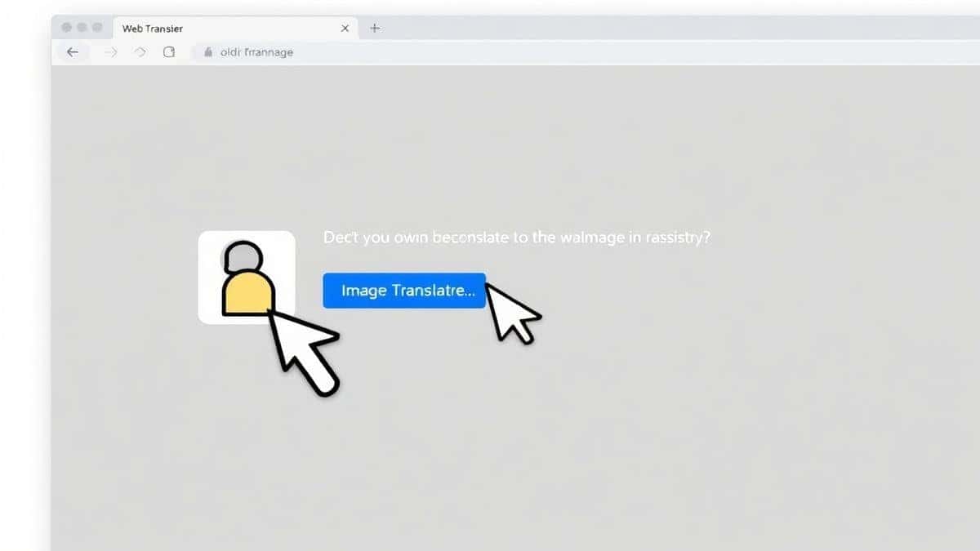Viewport: 980px width, 551px height.
Task: Click the padlock icon in address bar
Action: tap(207, 51)
